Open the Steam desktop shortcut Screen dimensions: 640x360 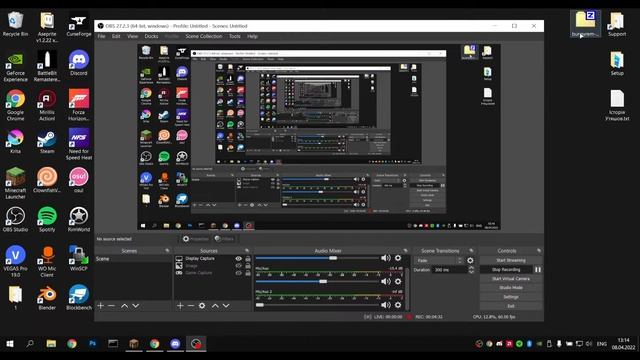pyautogui.click(x=47, y=141)
